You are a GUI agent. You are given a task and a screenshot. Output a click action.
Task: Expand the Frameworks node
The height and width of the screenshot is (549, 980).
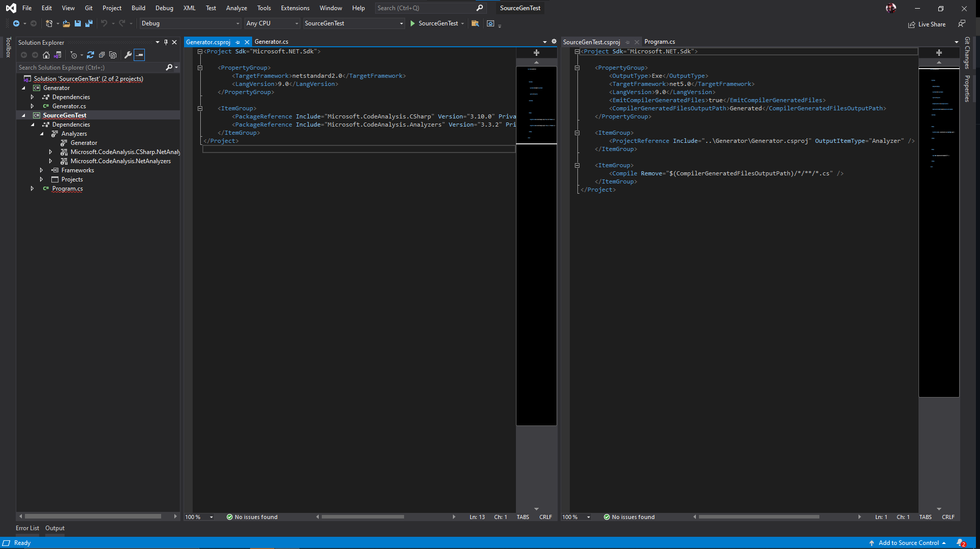42,170
